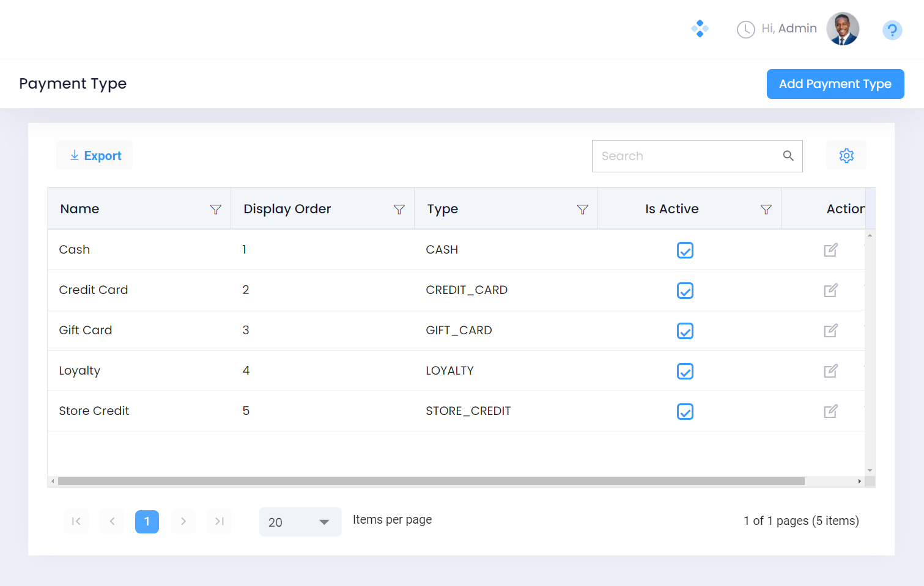Click the edit icon for Cash row
Image resolution: width=924 pixels, height=586 pixels.
coord(830,250)
